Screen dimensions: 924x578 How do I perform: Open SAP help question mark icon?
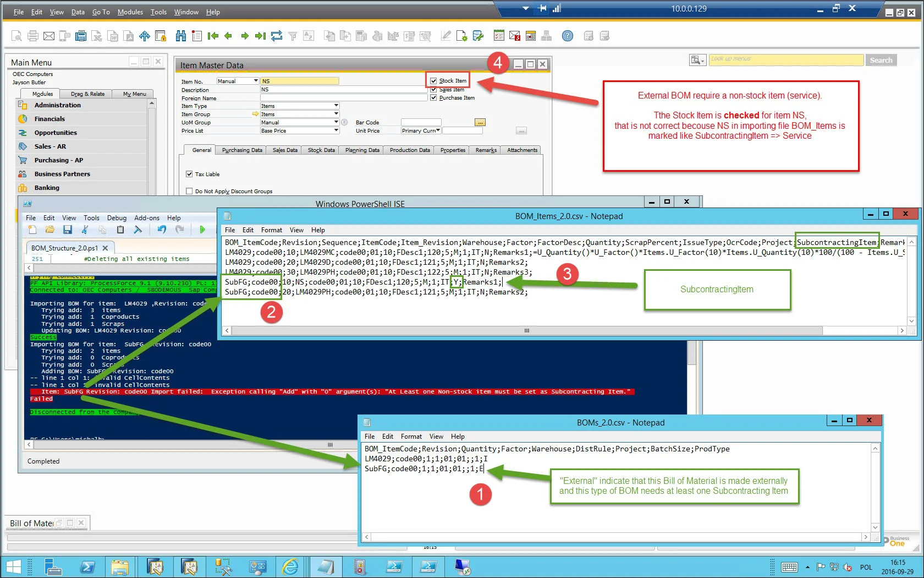pyautogui.click(x=567, y=36)
